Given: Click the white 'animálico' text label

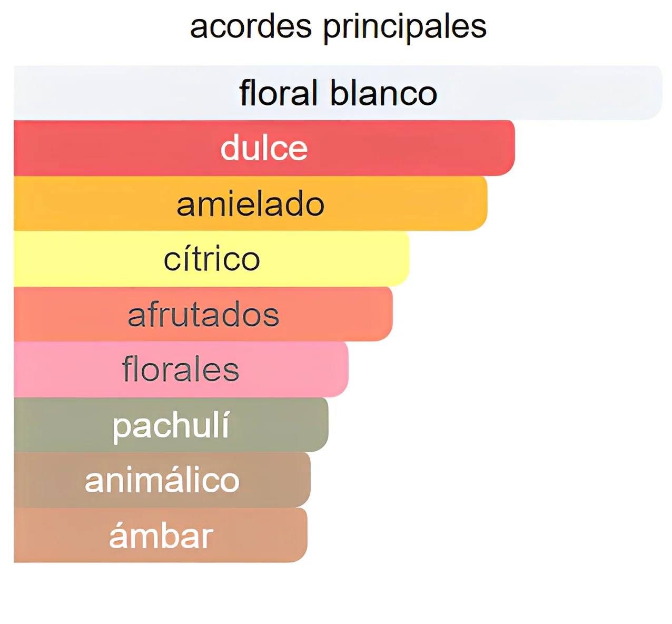Looking at the screenshot, I should point(162,480).
